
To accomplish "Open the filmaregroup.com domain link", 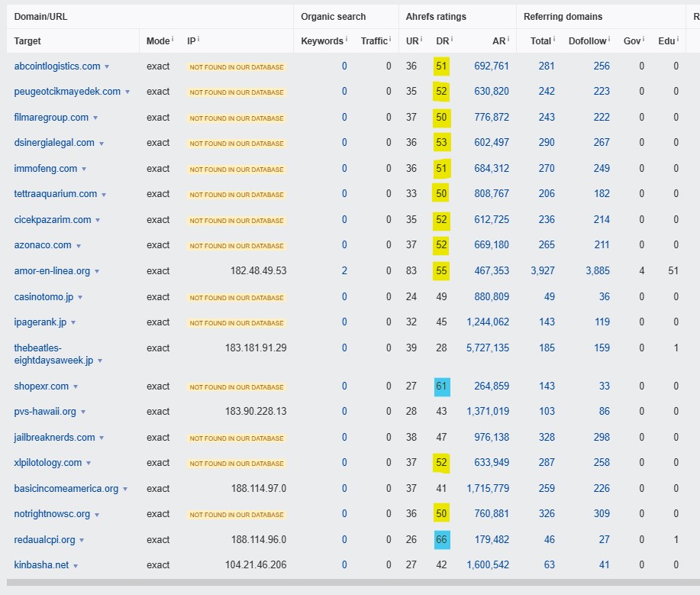I will point(51,118).
